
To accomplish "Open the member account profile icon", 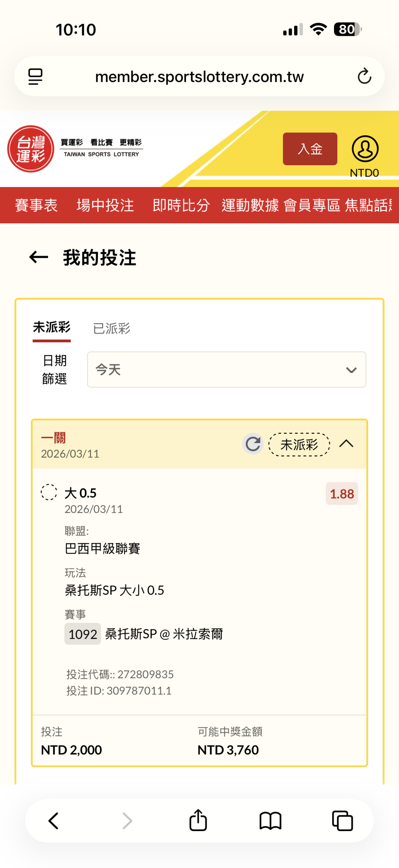I will tap(365, 149).
